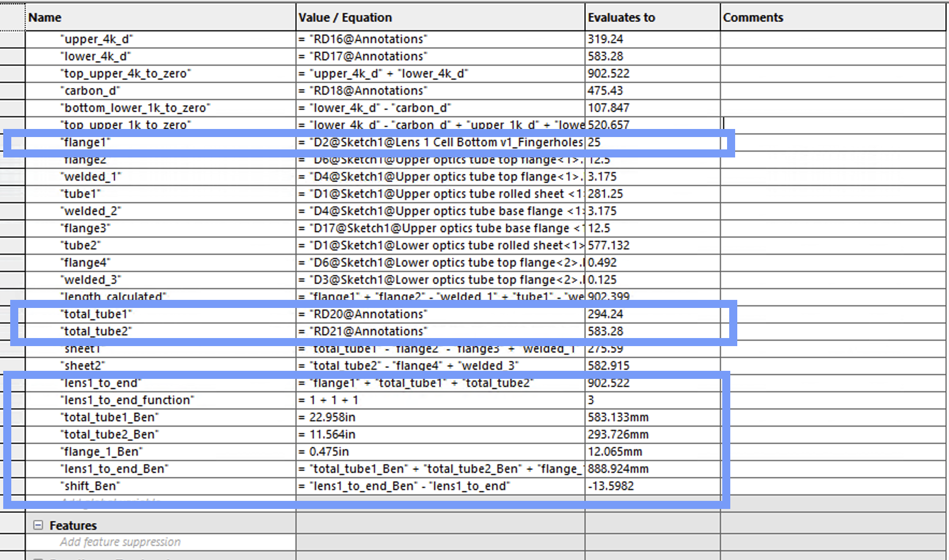Select the "total_tube1" variable name

tap(96, 314)
